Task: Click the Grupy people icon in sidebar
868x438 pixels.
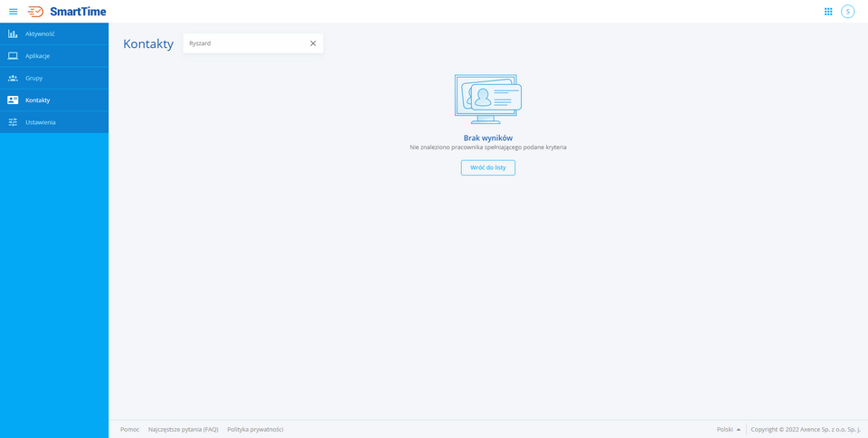Action: [x=13, y=78]
